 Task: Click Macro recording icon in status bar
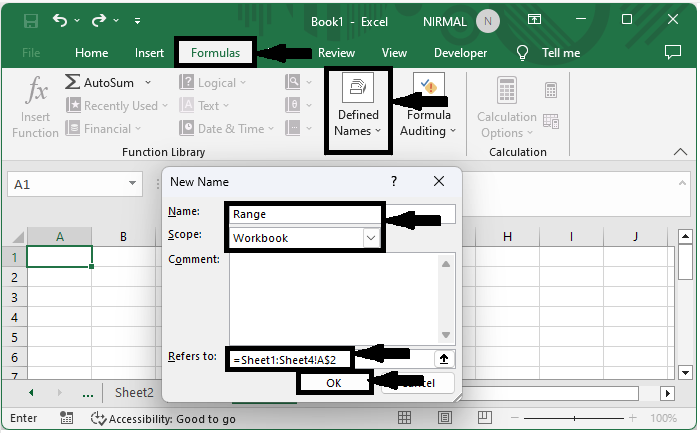pos(66,418)
